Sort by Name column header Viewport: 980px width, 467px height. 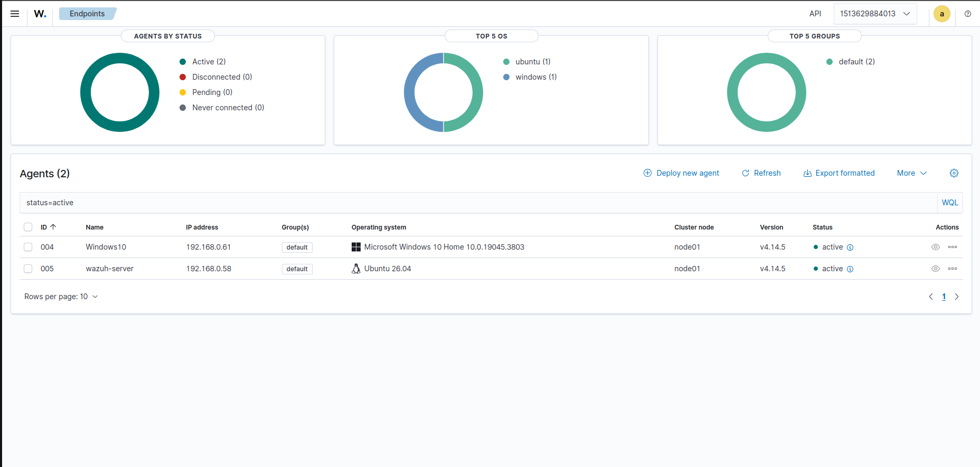pos(95,227)
